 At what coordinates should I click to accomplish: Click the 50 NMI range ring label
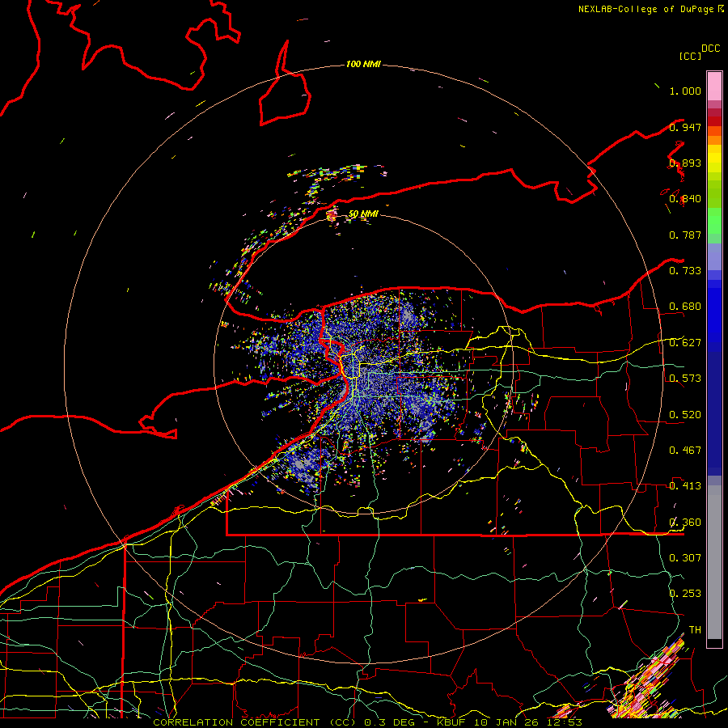(363, 214)
